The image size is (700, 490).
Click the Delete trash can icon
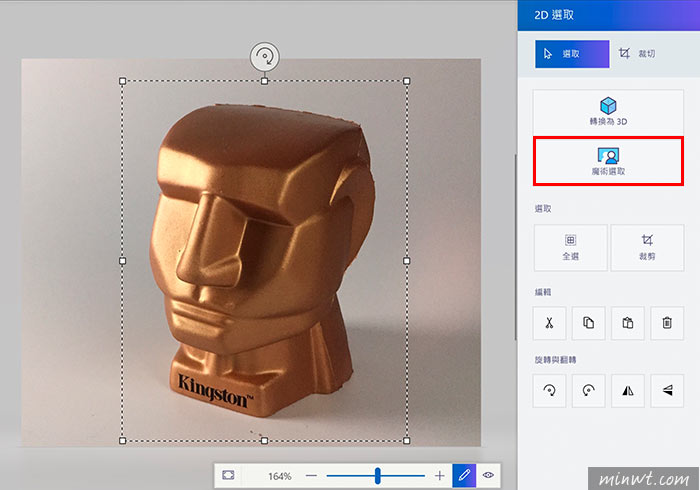tap(667, 323)
